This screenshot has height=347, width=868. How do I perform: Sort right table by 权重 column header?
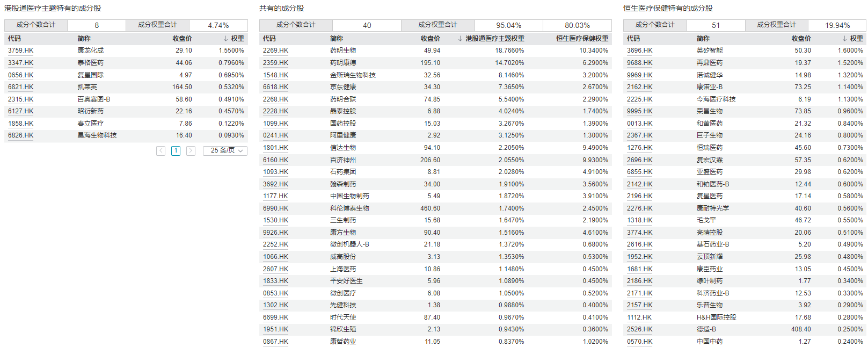pyautogui.click(x=853, y=39)
